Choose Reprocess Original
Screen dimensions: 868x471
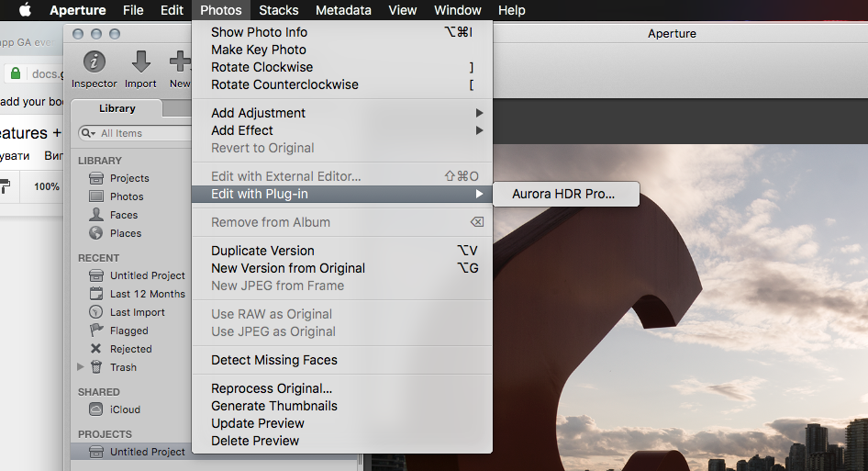point(342,388)
